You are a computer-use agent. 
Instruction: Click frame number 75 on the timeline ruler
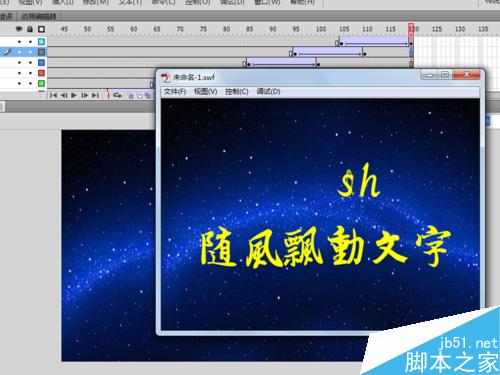(x=203, y=29)
